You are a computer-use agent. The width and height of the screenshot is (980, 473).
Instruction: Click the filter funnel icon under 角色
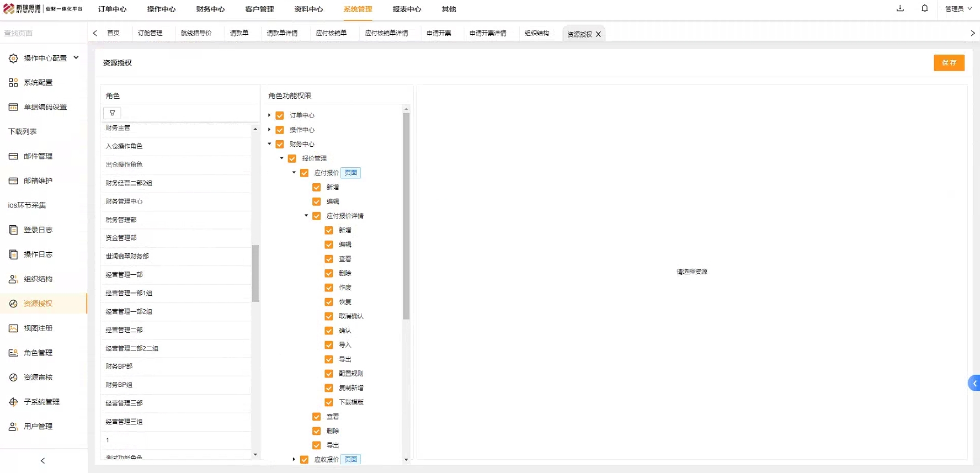112,113
